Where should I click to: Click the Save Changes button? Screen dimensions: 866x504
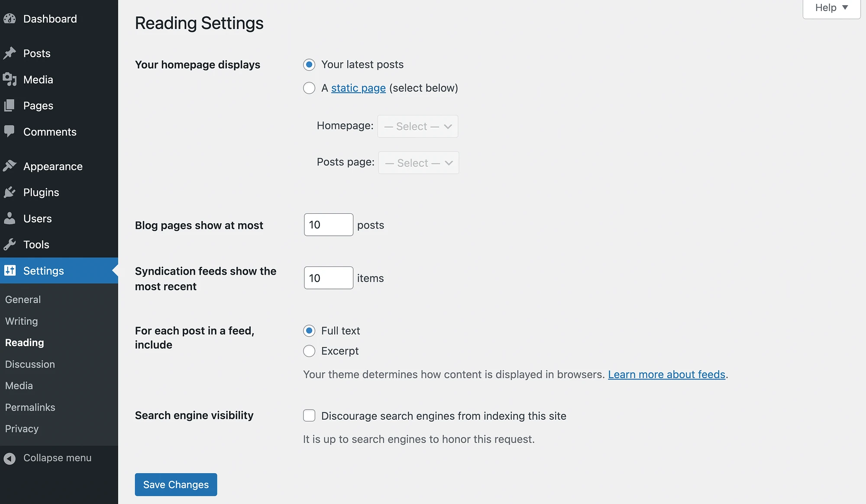pos(176,484)
